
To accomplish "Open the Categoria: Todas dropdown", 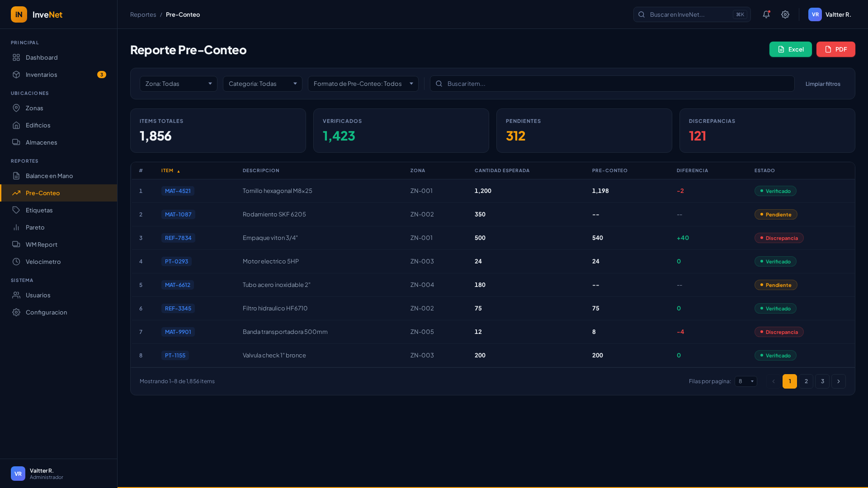I will pos(262,84).
